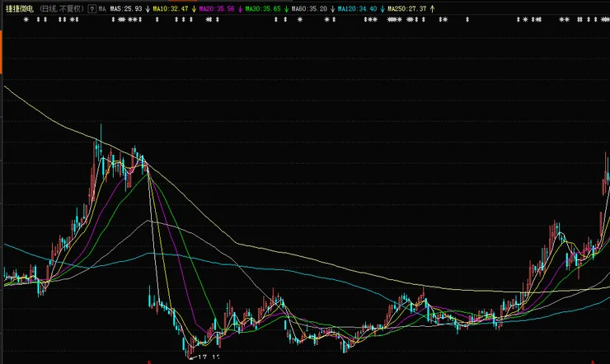Click the down arrow after MA5
Viewport: 610px width, 364px height.
[148, 9]
